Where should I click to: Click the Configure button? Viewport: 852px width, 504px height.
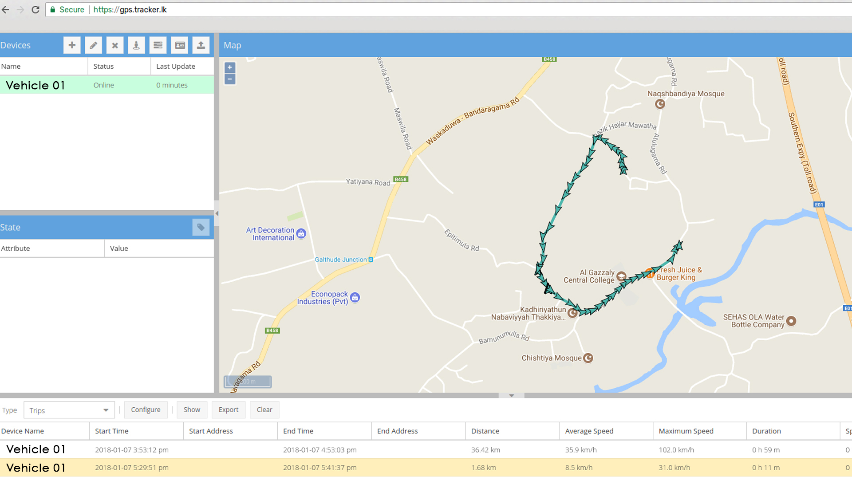pyautogui.click(x=146, y=409)
